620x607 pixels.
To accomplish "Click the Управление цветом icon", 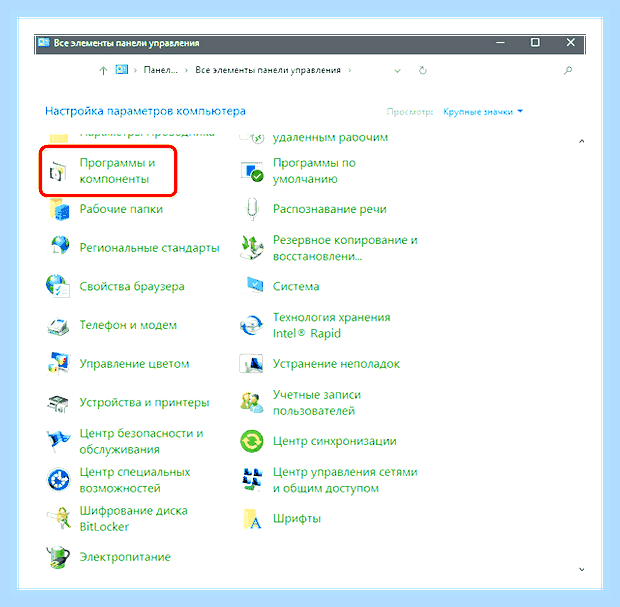I will 59,363.
